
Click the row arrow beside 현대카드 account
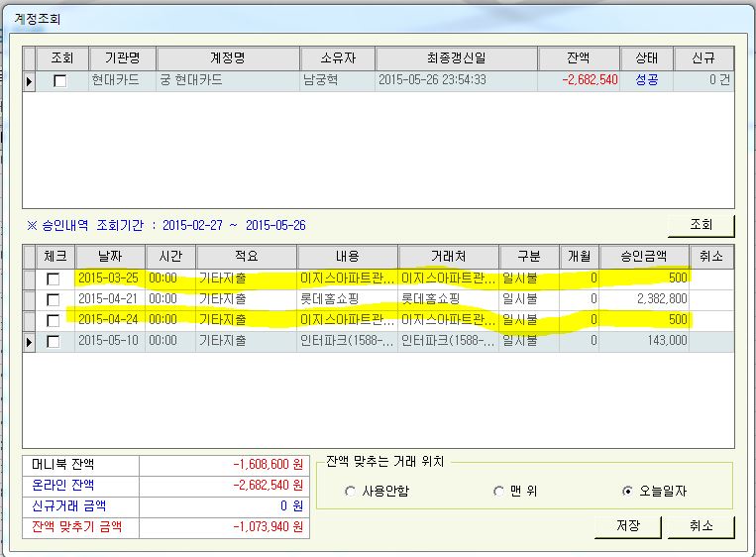(x=29, y=81)
